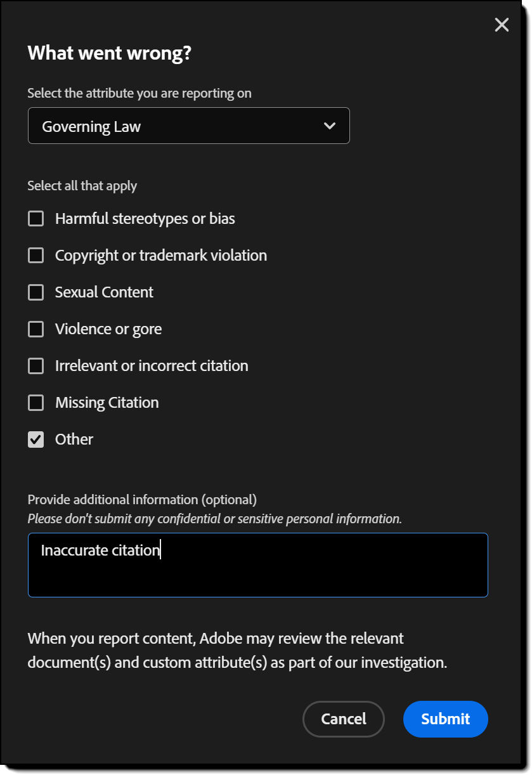Screen dimensions: 532x775
Task: Open the Governing Law attribute dropdown
Action: pyautogui.click(x=188, y=126)
